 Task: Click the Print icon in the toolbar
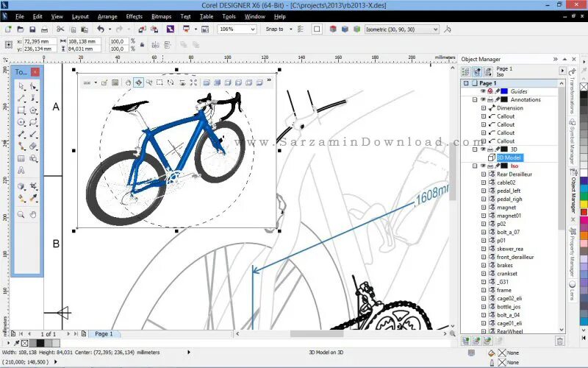pos(44,29)
